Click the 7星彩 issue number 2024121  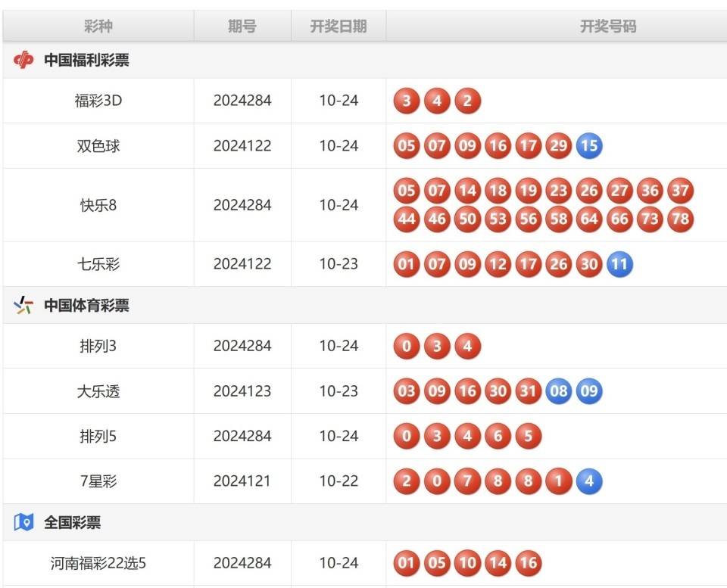(x=242, y=481)
